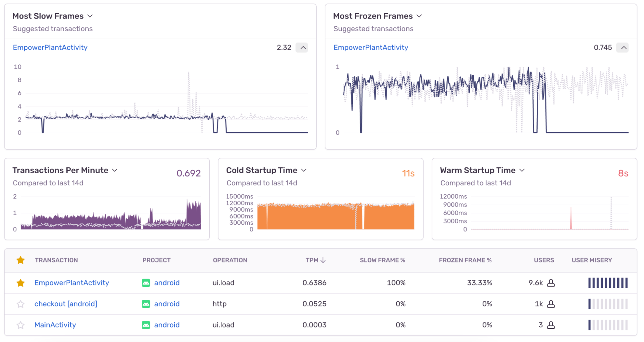Star the MainActivity transaction
The image size is (644, 342).
(x=21, y=325)
